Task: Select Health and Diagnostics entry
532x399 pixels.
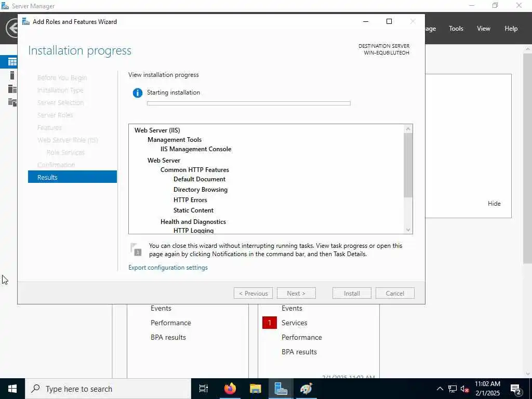Action: click(193, 222)
